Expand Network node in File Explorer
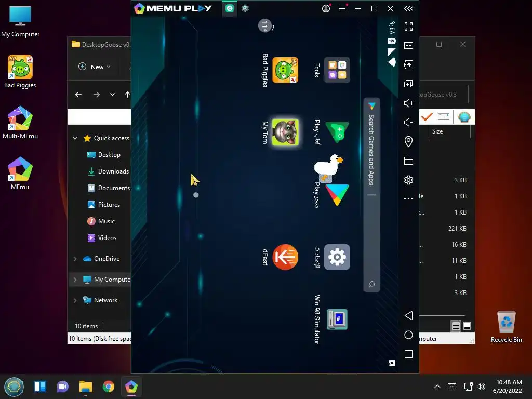532x399 pixels. point(75,300)
